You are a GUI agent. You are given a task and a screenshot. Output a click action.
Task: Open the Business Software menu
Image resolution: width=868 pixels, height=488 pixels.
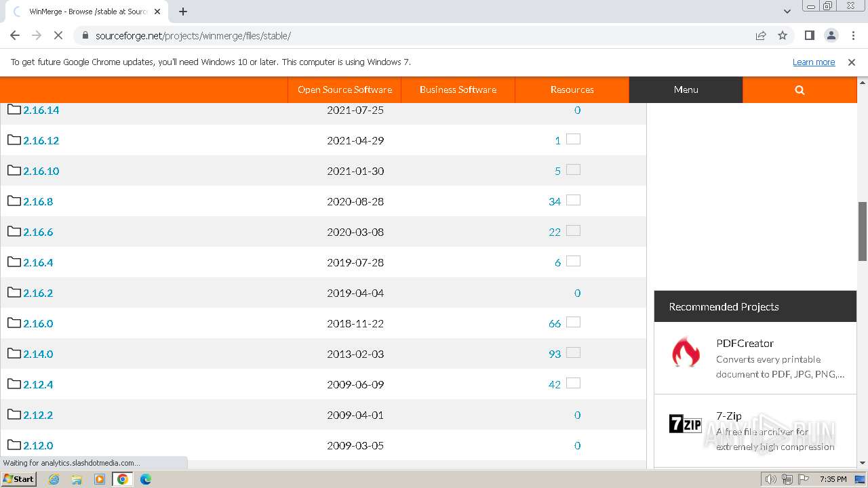click(458, 89)
